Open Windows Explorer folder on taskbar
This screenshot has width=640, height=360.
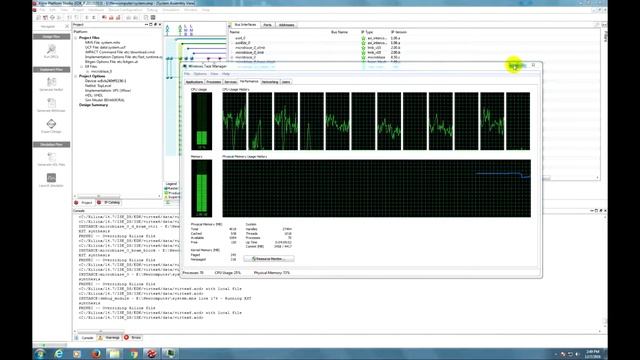coord(115,353)
